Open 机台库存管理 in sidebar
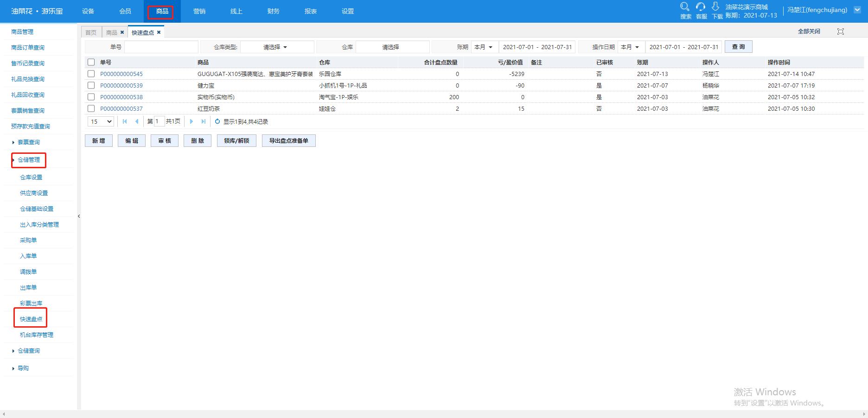The height and width of the screenshot is (418, 868). tap(37, 335)
